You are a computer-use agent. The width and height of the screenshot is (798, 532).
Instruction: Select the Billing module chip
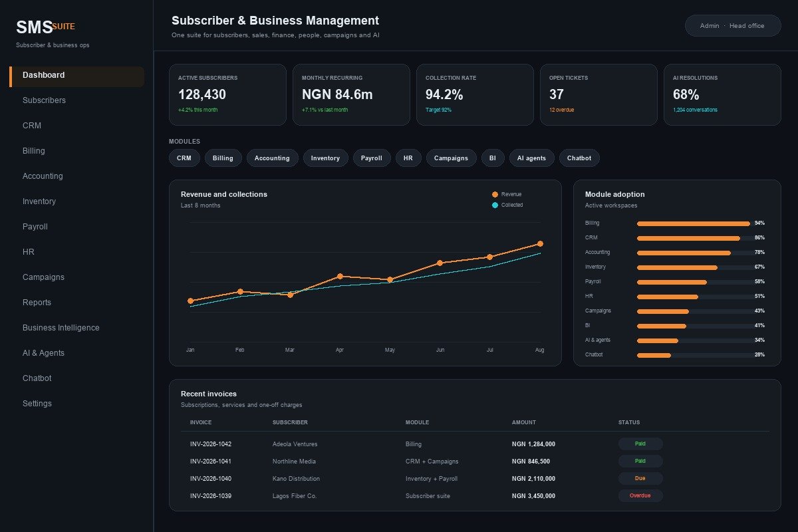pyautogui.click(x=223, y=158)
